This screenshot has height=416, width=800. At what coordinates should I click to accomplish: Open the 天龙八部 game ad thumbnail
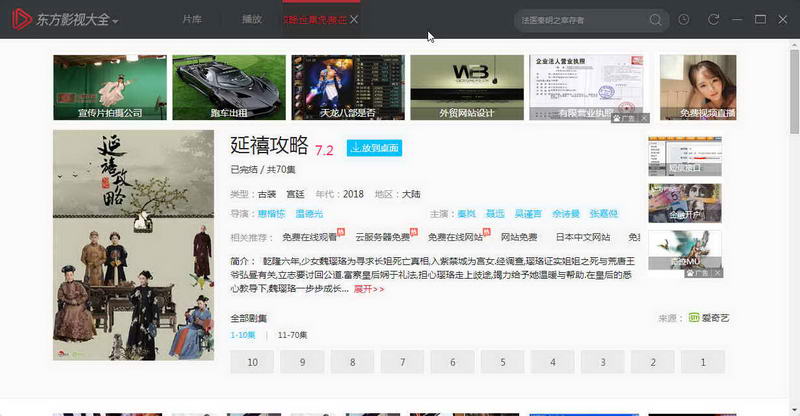348,87
